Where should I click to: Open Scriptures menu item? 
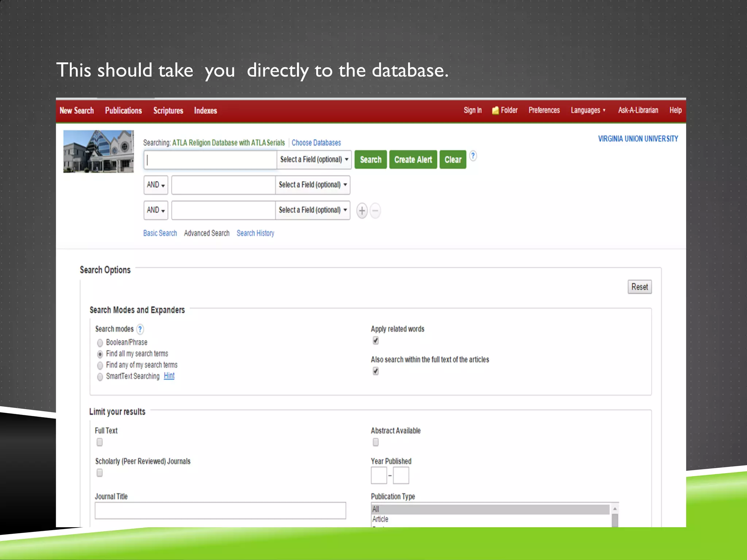[x=168, y=110]
